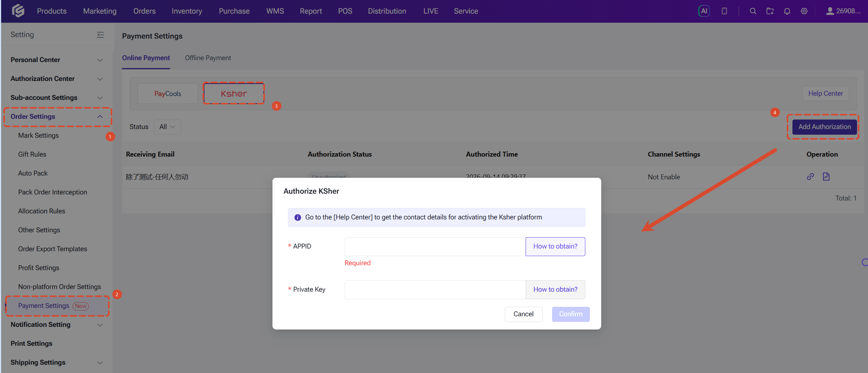This screenshot has height=373, width=868.
Task: Open the Orders menu
Action: [x=144, y=11]
